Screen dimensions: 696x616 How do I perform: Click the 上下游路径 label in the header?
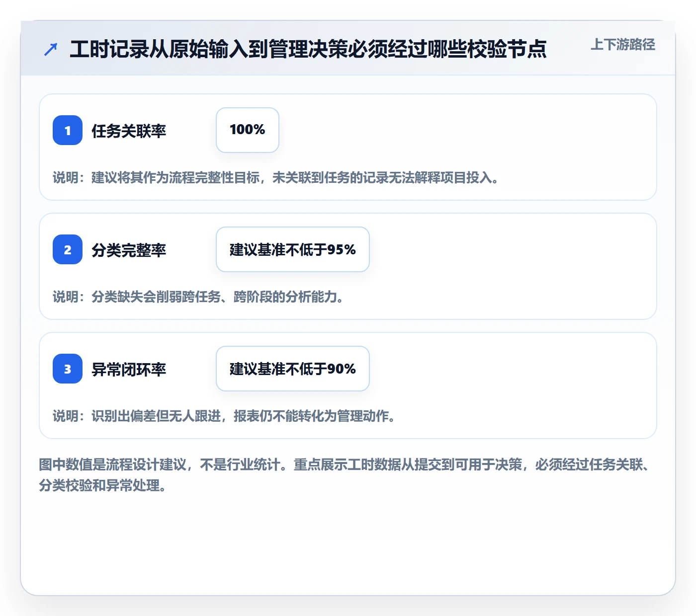623,45
